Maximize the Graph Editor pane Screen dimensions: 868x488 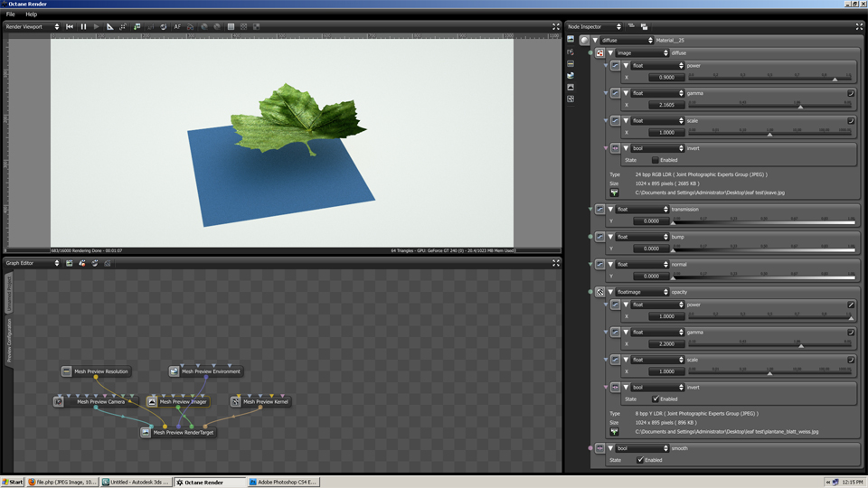coord(556,263)
